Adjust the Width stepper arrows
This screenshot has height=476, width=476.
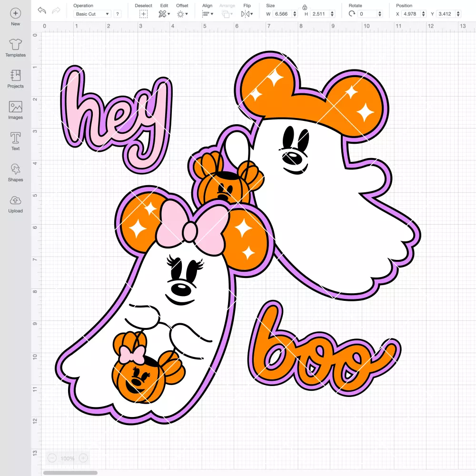(x=295, y=14)
